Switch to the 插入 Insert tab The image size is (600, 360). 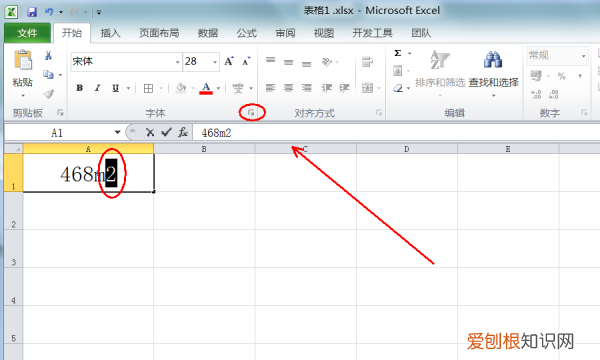(111, 33)
